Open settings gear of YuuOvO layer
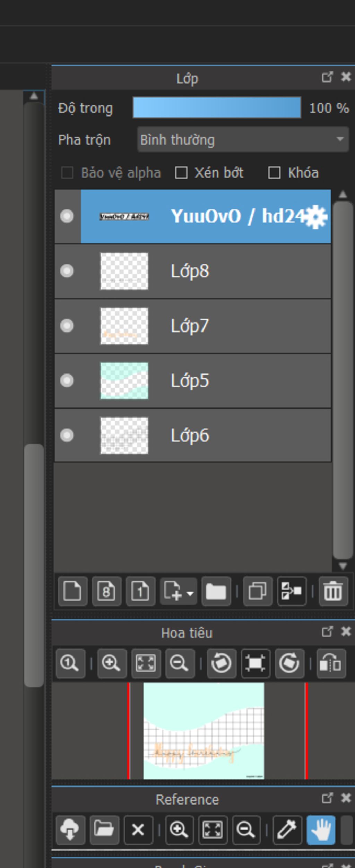This screenshot has width=355, height=868. tap(316, 217)
